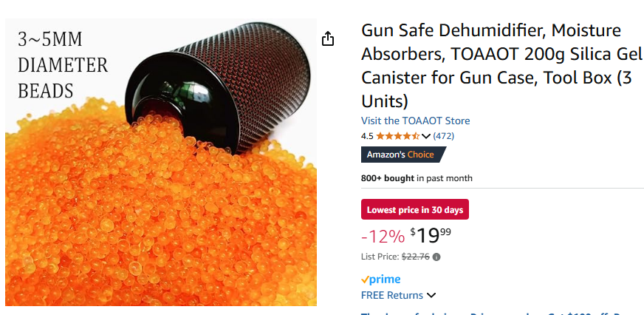Click the Prime checkmark logo

380,280
